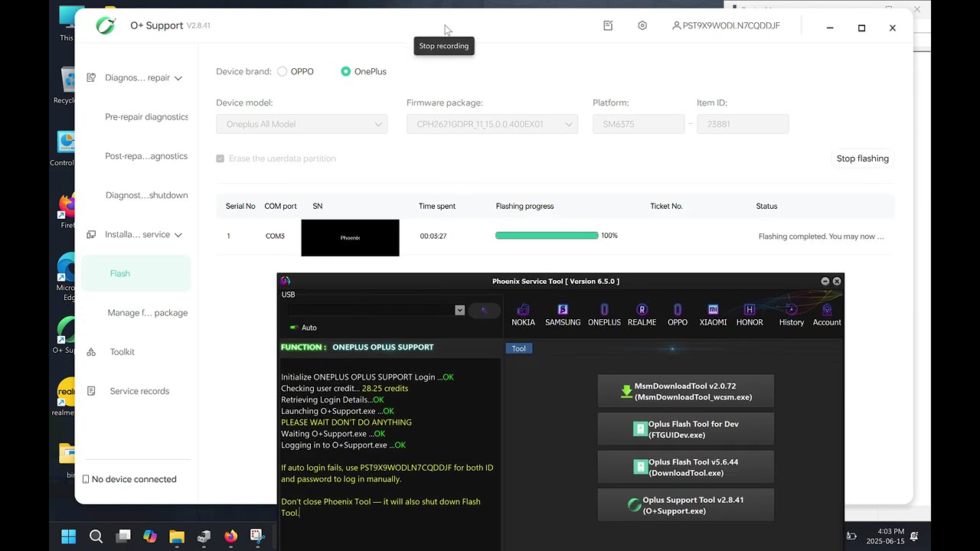The height and width of the screenshot is (551, 980).
Task: Click the user account PST9X9WODLN7CQDDJF
Action: (726, 25)
